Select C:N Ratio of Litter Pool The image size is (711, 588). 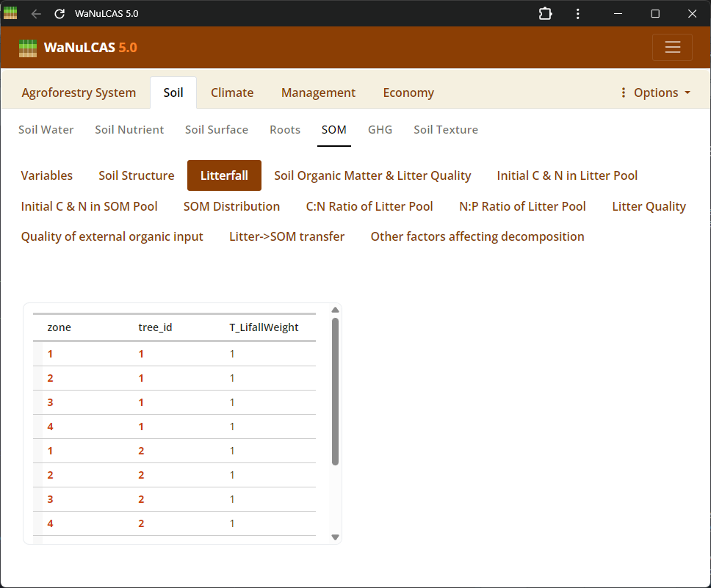point(369,206)
